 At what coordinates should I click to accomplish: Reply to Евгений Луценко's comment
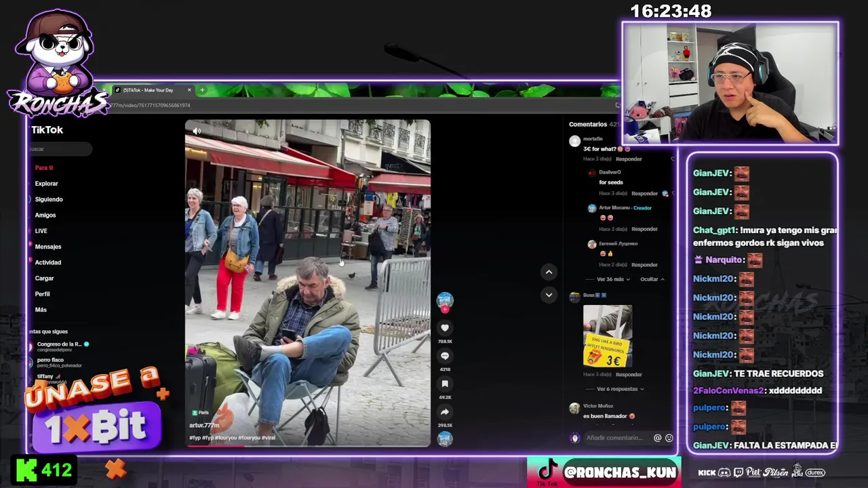[x=644, y=265]
